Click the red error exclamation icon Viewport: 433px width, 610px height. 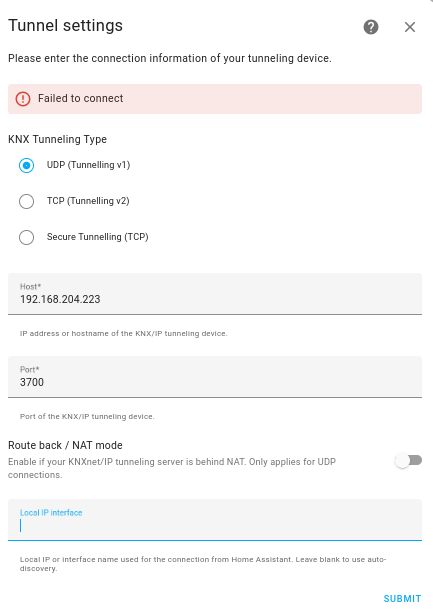pos(23,99)
